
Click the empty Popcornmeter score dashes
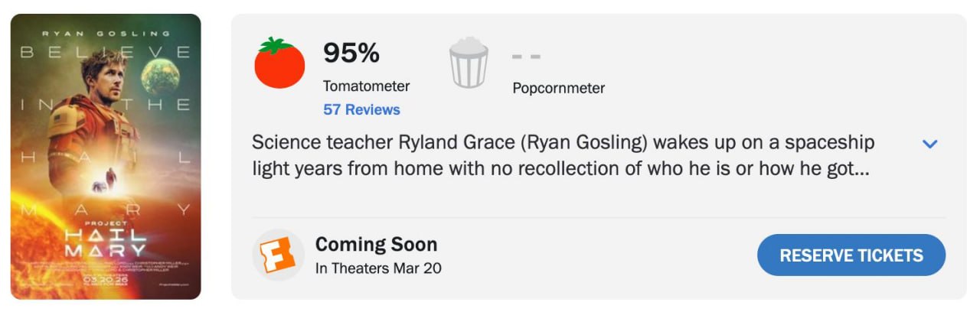point(526,56)
